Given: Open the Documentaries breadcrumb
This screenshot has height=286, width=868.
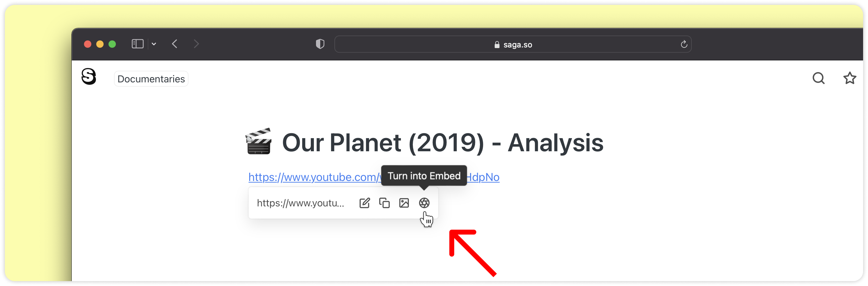Looking at the screenshot, I should pyautogui.click(x=151, y=79).
